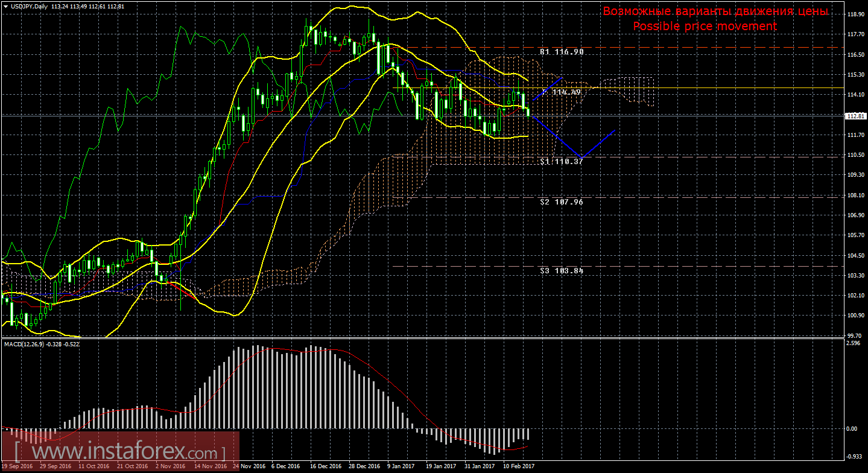Click the 0.00 MACD scale value
The image size is (868, 473).
point(852,429)
